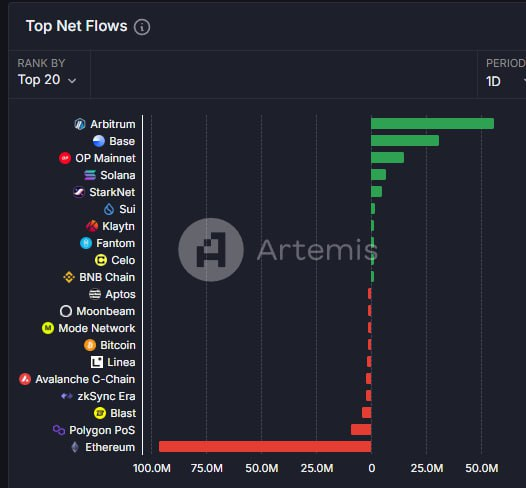The height and width of the screenshot is (488, 526).
Task: Select the Ethereum red outflow bar
Action: (x=265, y=447)
